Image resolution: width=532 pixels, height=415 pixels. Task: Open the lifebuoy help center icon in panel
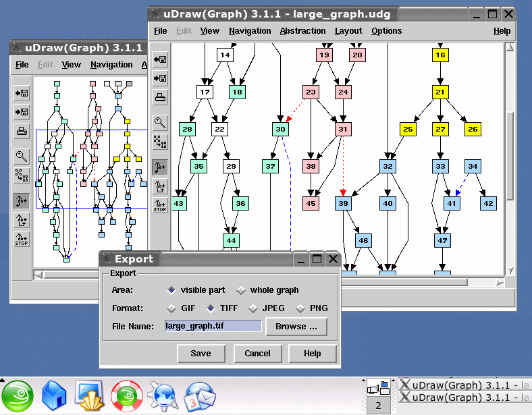126,396
